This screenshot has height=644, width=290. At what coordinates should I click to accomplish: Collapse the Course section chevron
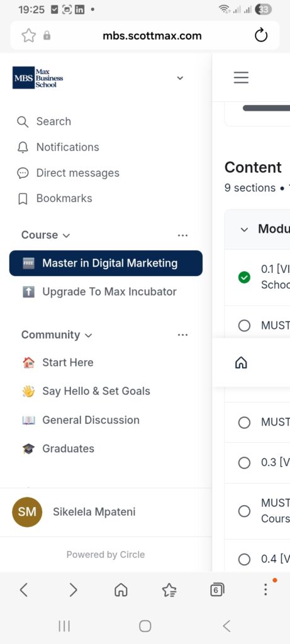[x=66, y=236]
